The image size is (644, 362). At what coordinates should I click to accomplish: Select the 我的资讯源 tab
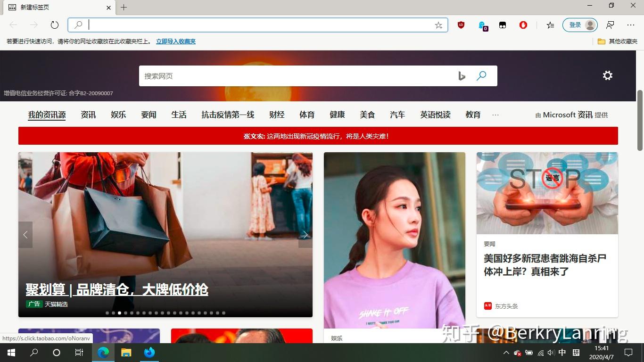pos(47,115)
